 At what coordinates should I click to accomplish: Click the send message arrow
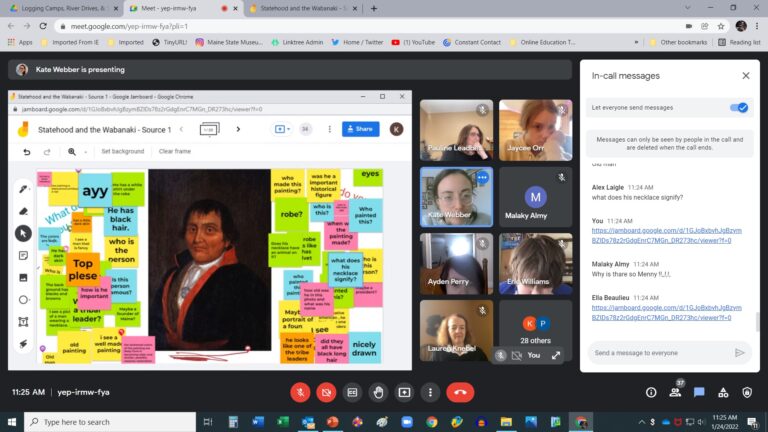point(740,353)
